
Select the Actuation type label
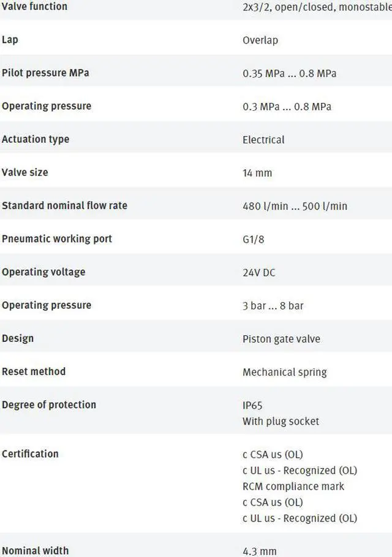pos(36,139)
